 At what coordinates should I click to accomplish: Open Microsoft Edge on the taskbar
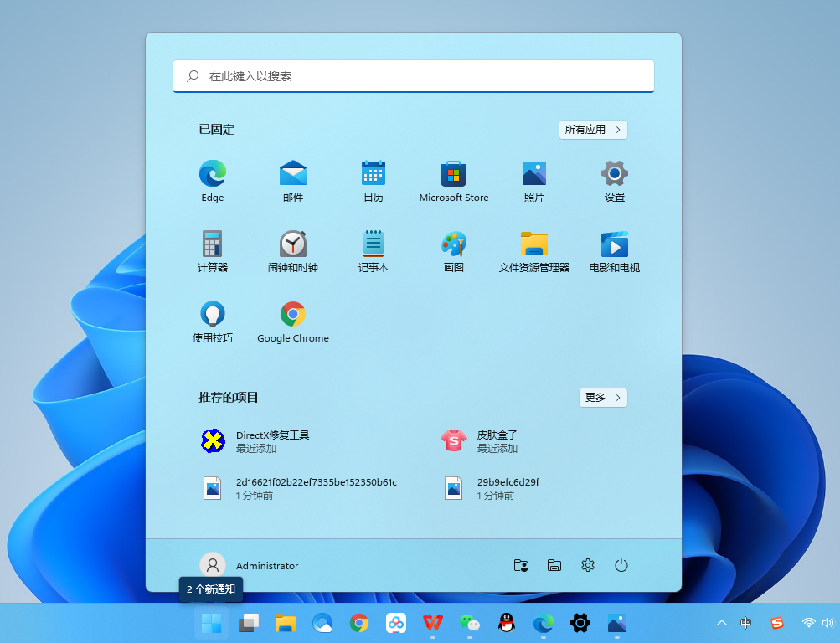(544, 623)
